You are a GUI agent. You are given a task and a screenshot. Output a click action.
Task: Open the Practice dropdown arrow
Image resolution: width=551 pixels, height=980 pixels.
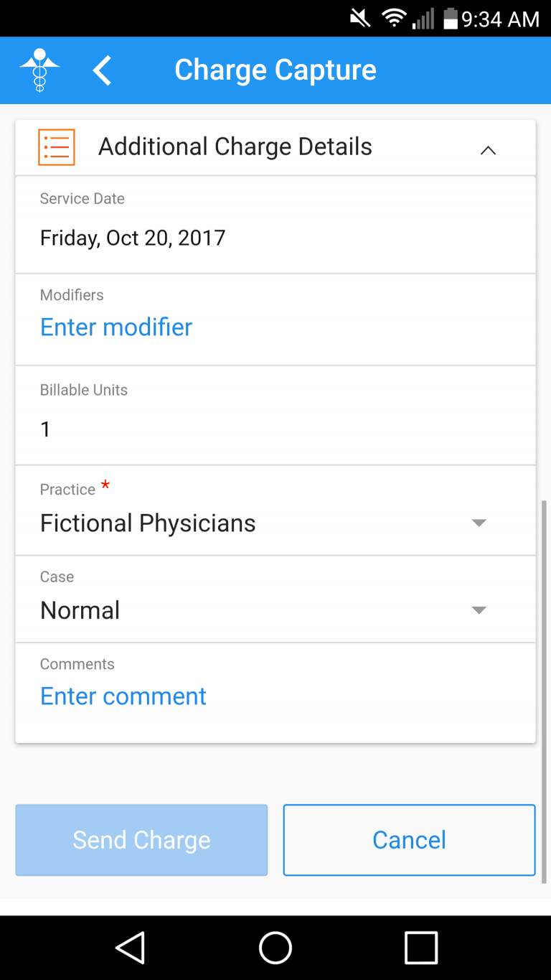click(479, 523)
